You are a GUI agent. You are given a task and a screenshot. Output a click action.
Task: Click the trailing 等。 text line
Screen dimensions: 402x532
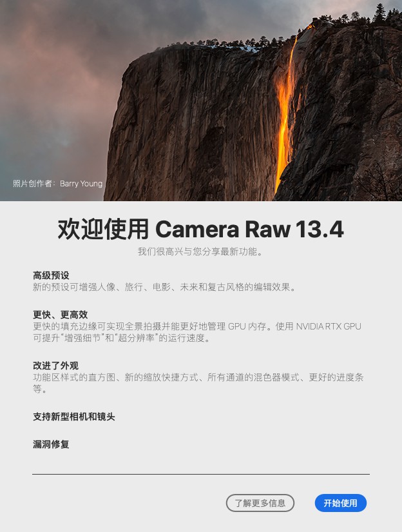pos(40,389)
